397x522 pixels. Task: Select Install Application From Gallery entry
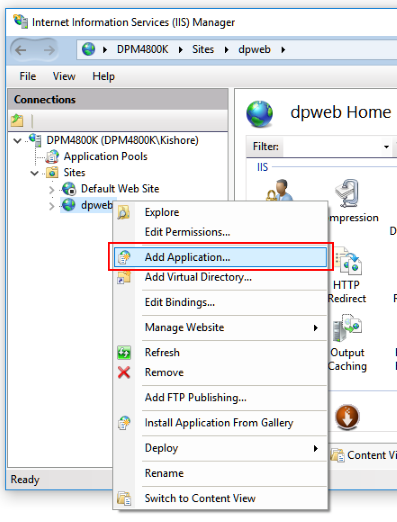coord(220,423)
